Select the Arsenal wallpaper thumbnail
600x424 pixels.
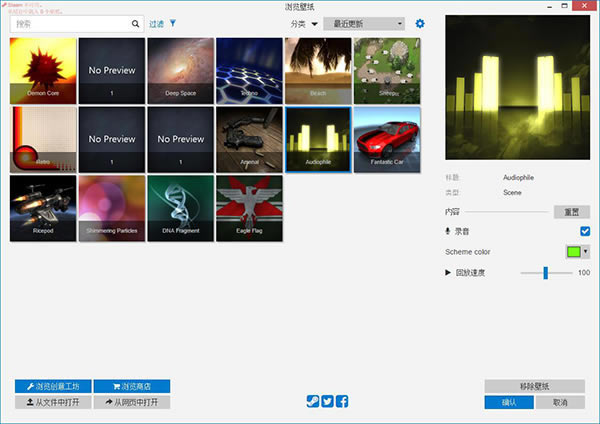[249, 140]
